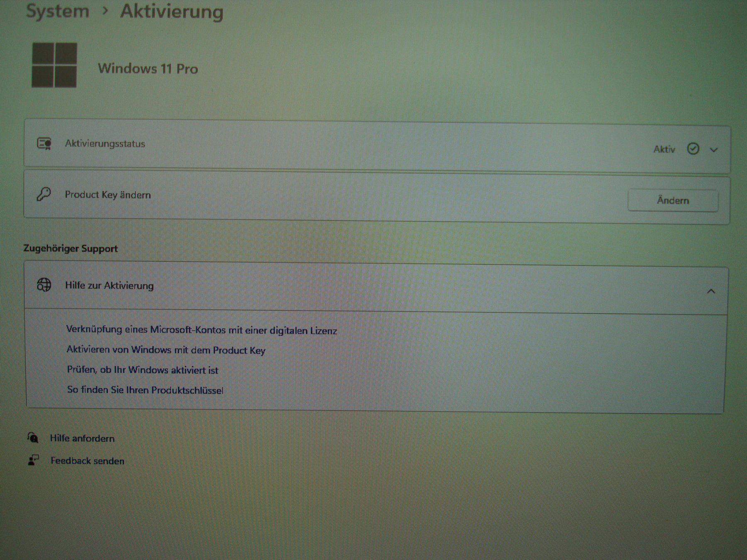The width and height of the screenshot is (747, 560).
Task: Open link So finden Sie Ihren Produktschlüssel
Action: click(x=145, y=390)
